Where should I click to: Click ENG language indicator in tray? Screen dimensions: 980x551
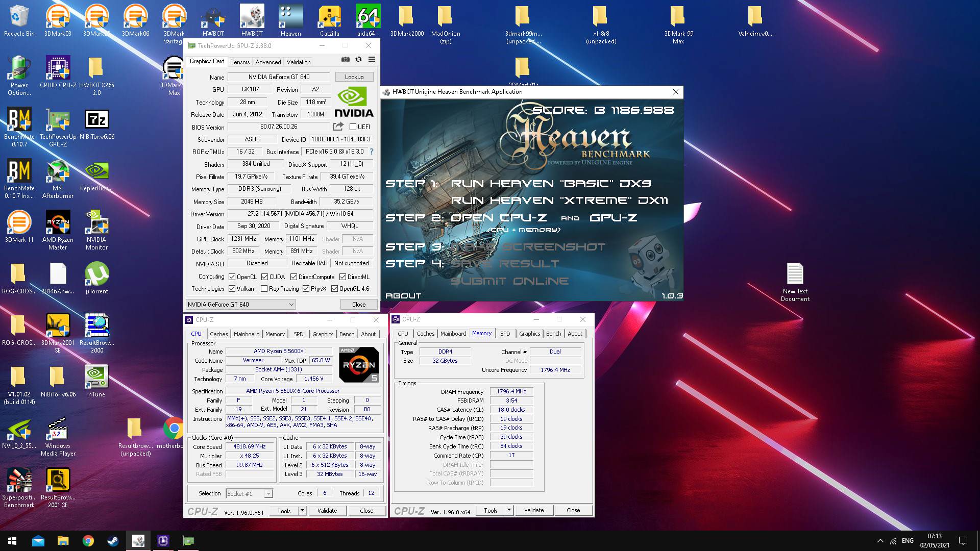coord(908,541)
